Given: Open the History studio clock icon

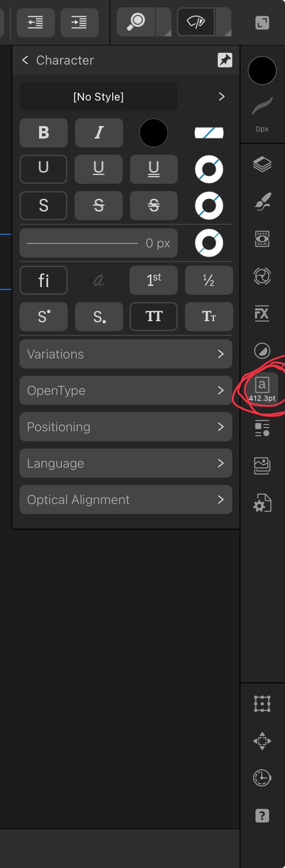Looking at the screenshot, I should [x=262, y=778].
